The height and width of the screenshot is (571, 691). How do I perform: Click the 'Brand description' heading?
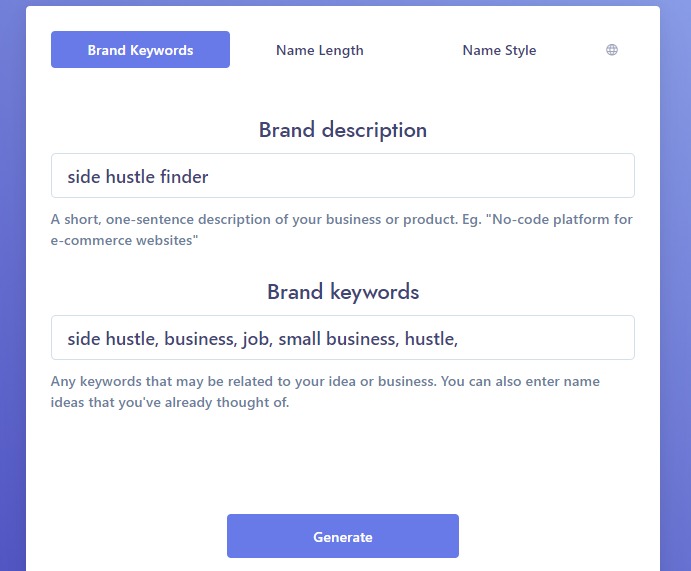coord(343,130)
